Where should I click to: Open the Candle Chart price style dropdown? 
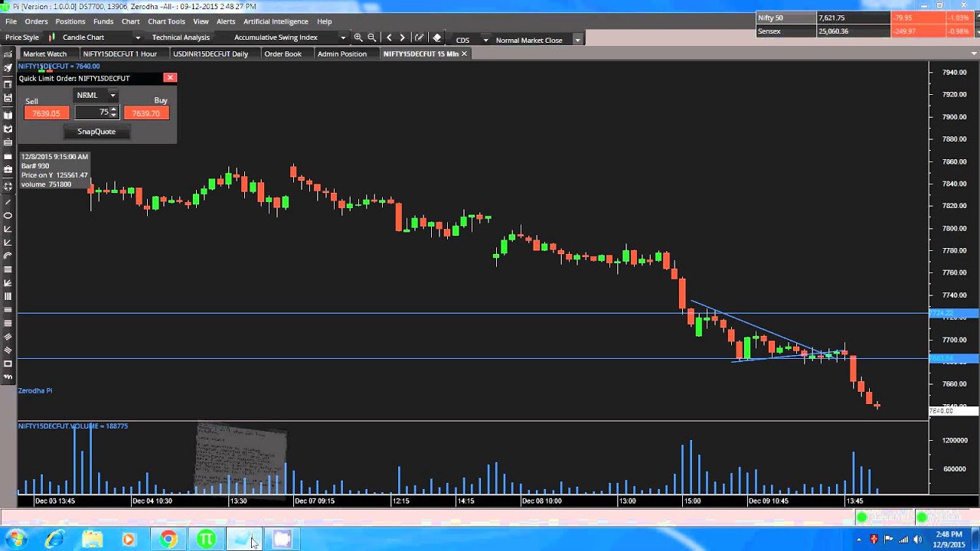[x=138, y=37]
